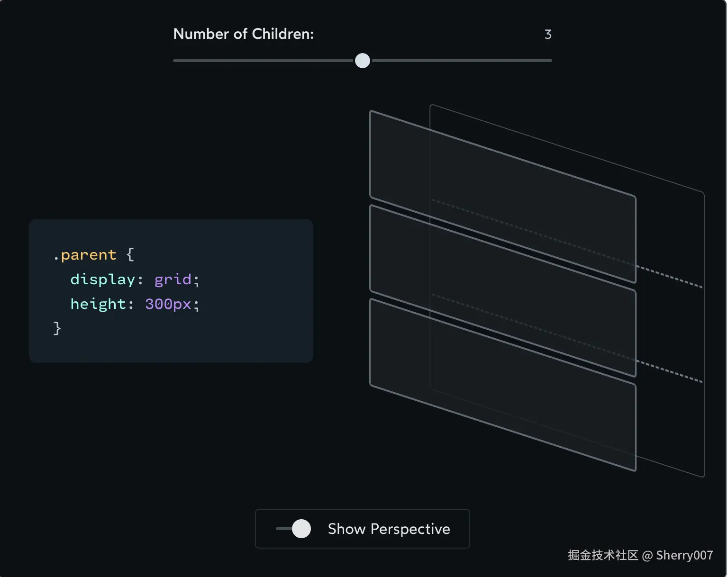Viewport: 728px width, 577px height.
Task: Click the Number of Children slider thumb
Action: pyautogui.click(x=363, y=61)
